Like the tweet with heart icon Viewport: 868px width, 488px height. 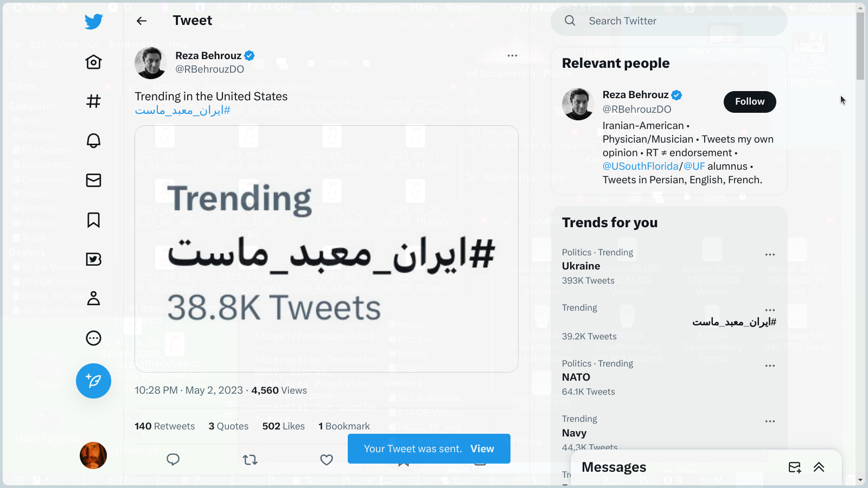(327, 460)
